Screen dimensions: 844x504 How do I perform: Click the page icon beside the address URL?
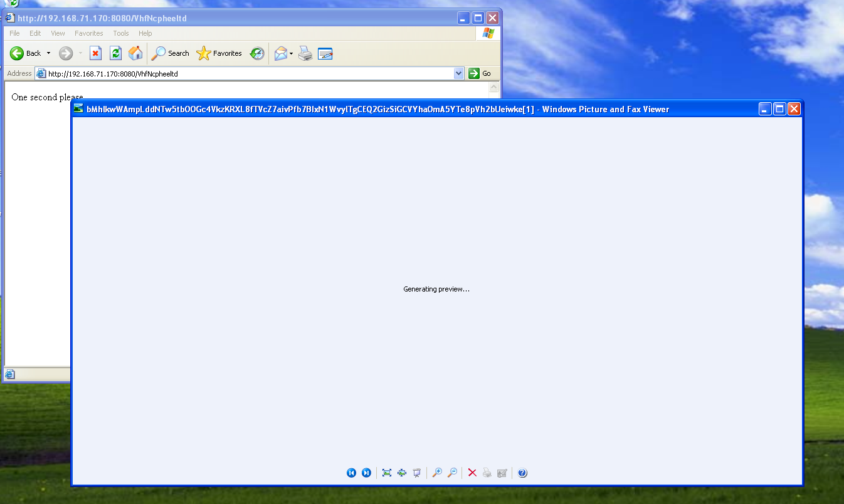41,73
